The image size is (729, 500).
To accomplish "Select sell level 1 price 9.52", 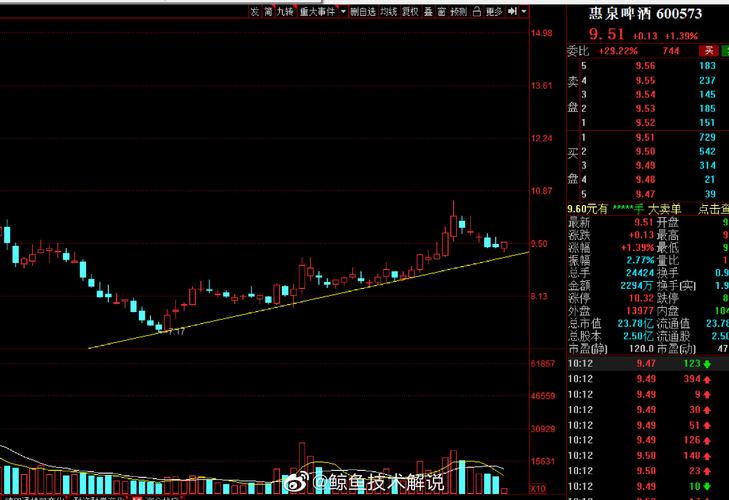I will (x=645, y=122).
